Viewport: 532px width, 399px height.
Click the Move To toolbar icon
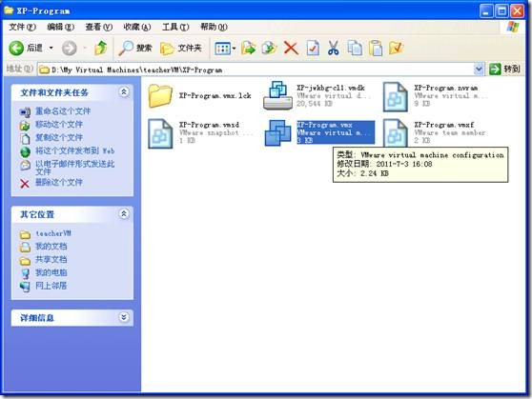pos(249,49)
